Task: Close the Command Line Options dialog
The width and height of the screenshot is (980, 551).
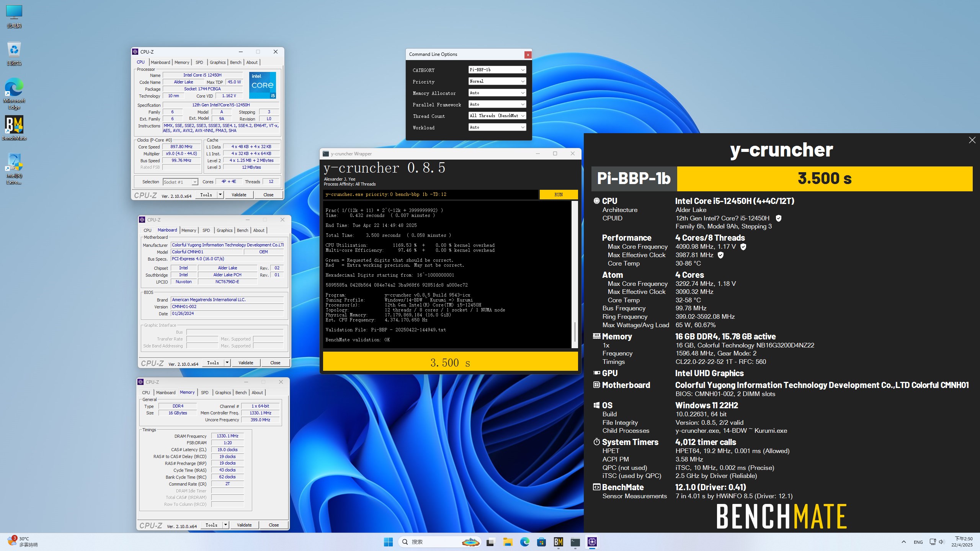Action: pyautogui.click(x=528, y=55)
